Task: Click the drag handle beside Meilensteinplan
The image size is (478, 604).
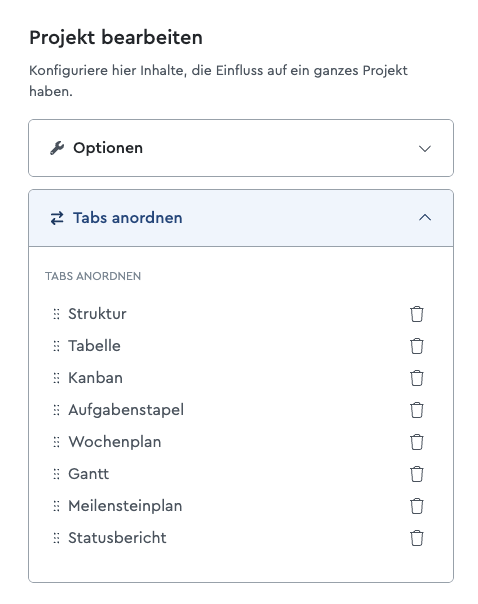Action: click(56, 506)
